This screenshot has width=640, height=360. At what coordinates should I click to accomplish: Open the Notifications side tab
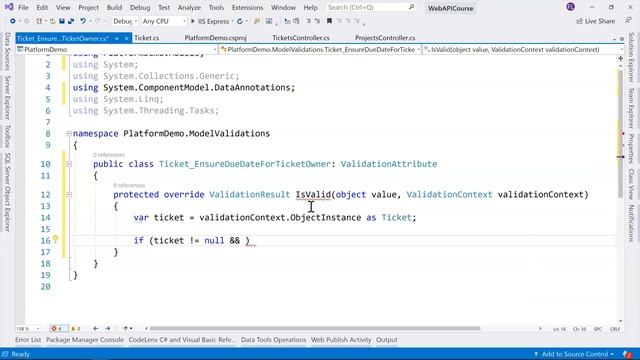point(632,223)
